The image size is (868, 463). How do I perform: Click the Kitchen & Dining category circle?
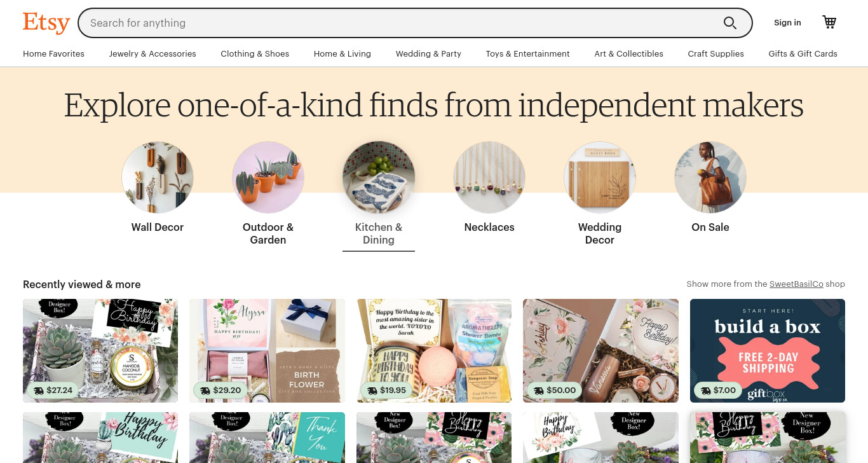379,177
